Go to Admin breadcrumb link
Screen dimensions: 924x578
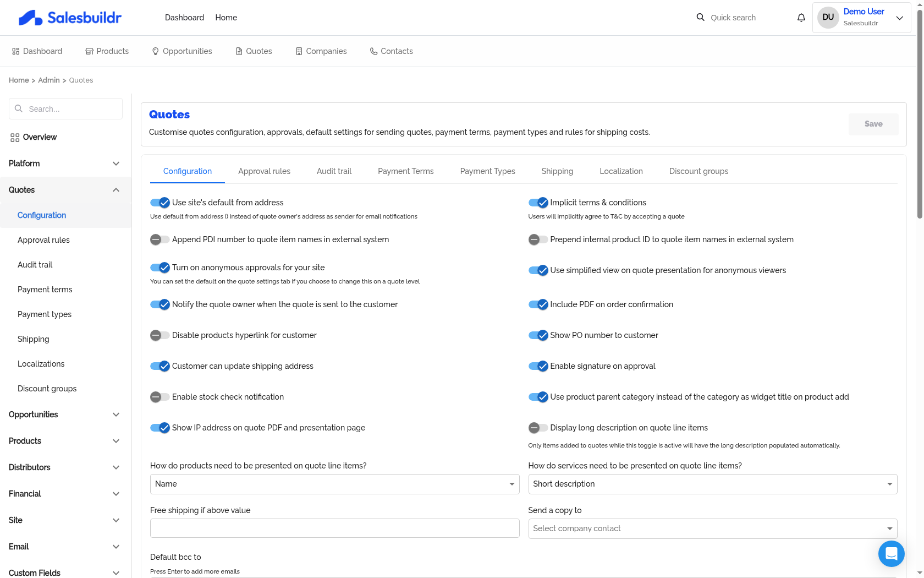49,80
